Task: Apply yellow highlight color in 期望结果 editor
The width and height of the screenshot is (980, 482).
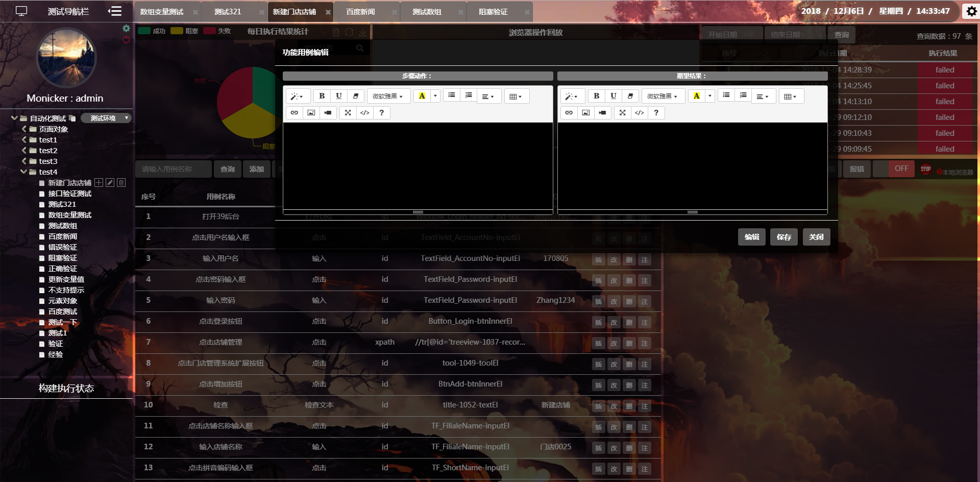Action: (697, 96)
